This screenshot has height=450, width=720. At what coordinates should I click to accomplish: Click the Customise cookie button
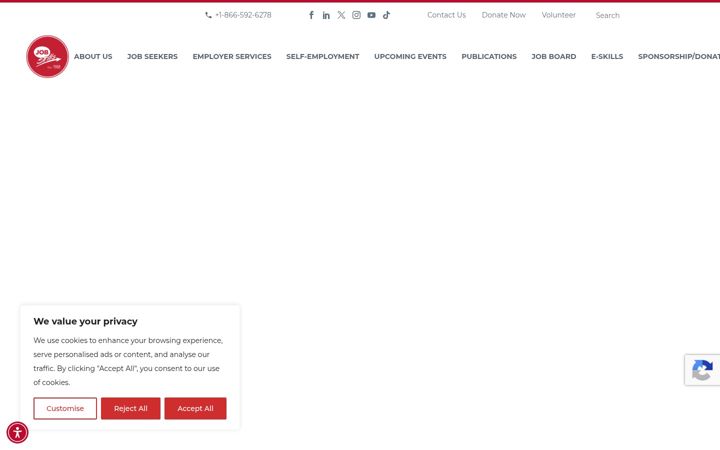click(65, 408)
